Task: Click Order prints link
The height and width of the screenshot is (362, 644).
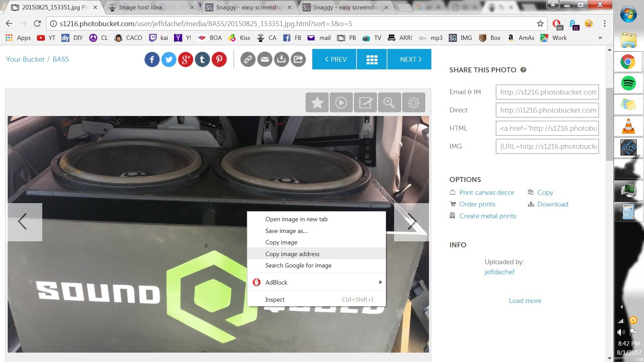Action: [477, 204]
